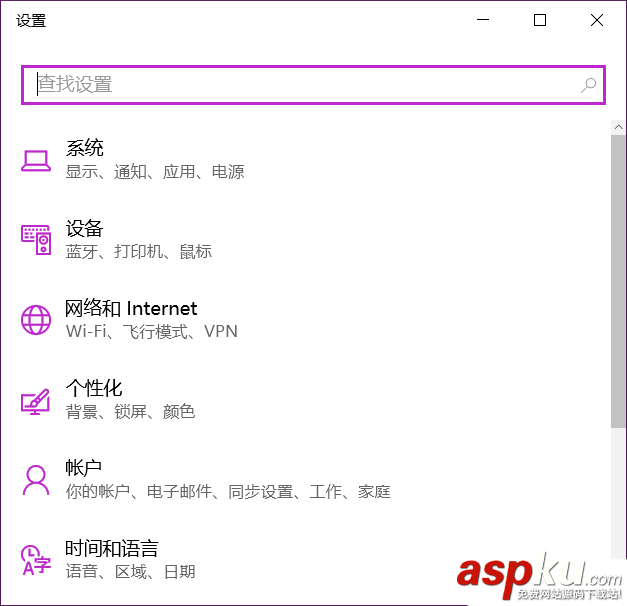Image resolution: width=627 pixels, height=606 pixels.
Task: Close the 设置 window
Action: click(597, 20)
